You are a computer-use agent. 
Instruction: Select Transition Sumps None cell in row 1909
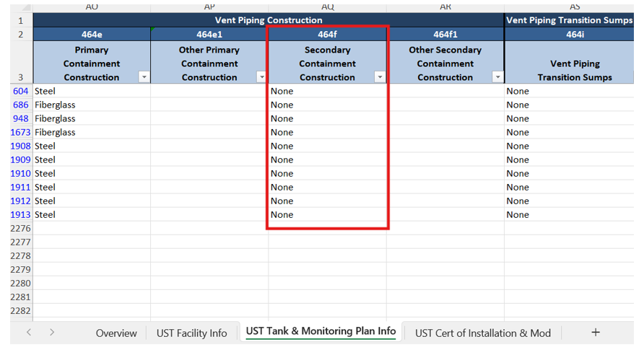(x=569, y=159)
